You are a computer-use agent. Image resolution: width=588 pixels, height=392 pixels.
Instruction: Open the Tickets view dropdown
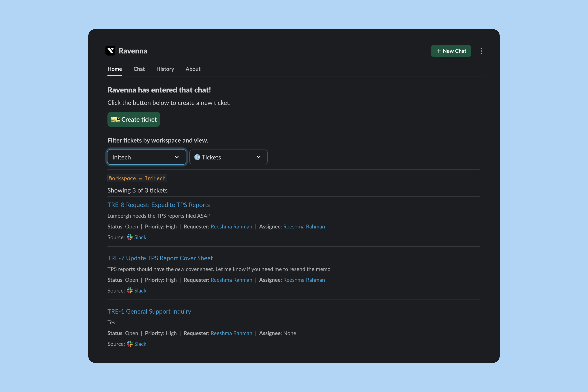coord(228,157)
